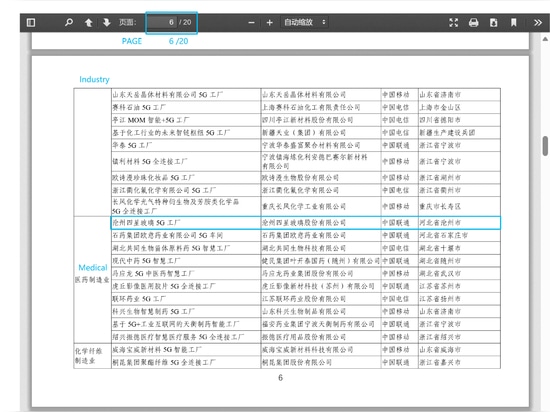Download the PDF file
The height and width of the screenshot is (412, 550).
(494, 23)
